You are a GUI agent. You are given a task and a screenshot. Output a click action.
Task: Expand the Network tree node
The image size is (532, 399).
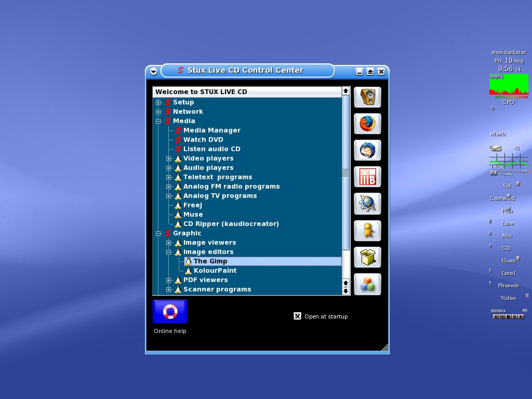[158, 112]
